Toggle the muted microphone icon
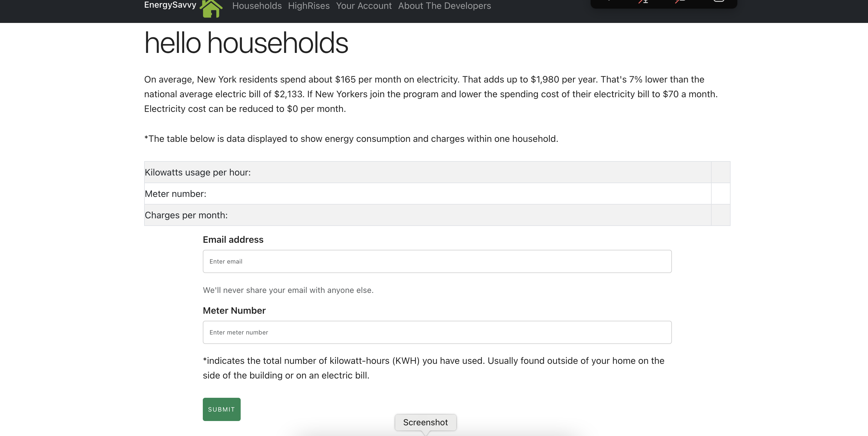Viewport: 868px width, 436px height. click(x=644, y=2)
